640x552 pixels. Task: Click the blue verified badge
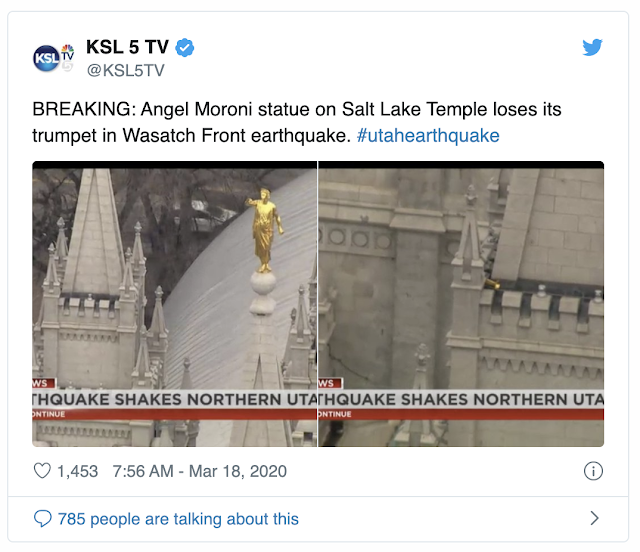pos(185,47)
